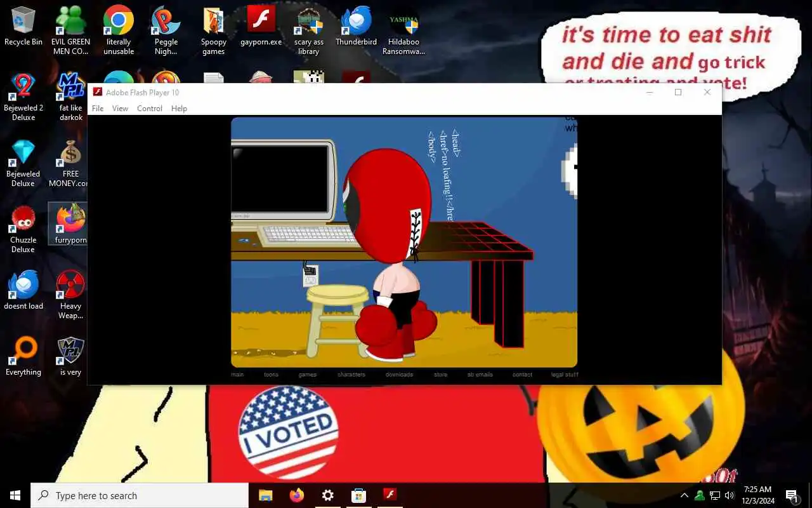The width and height of the screenshot is (812, 508).
Task: Open the View menu in Flash Player
Action: click(x=120, y=109)
